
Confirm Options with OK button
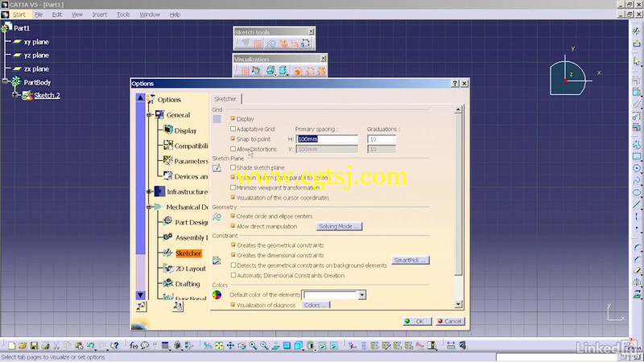click(417, 321)
